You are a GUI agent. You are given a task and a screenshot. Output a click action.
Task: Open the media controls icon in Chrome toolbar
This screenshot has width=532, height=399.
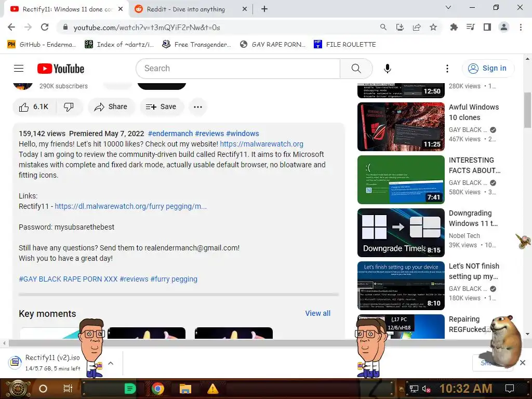pyautogui.click(x=470, y=27)
